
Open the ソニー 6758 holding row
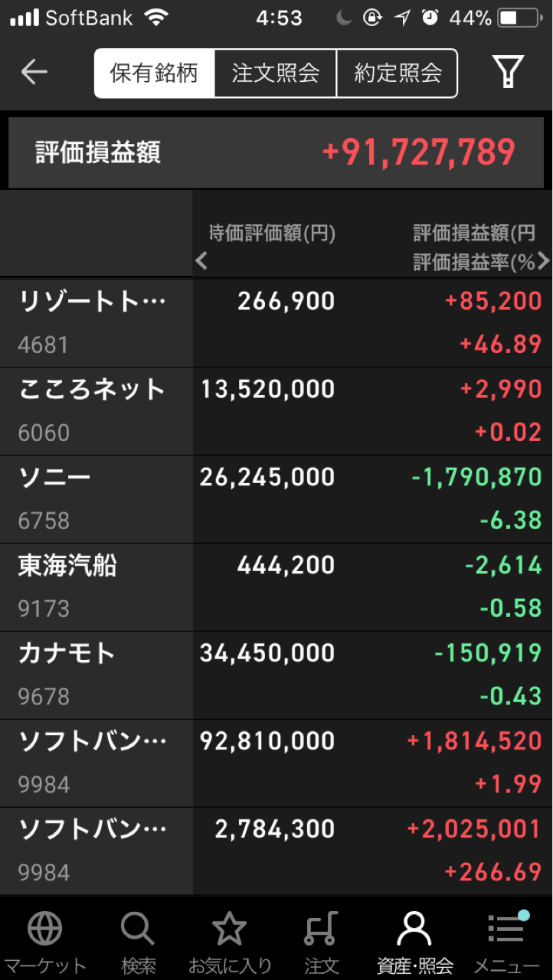(x=276, y=499)
